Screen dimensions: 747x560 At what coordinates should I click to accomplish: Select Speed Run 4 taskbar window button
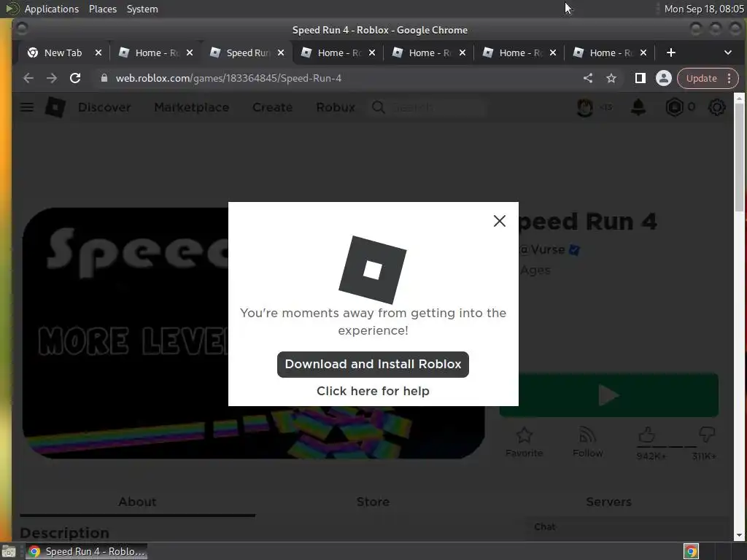[x=86, y=551]
